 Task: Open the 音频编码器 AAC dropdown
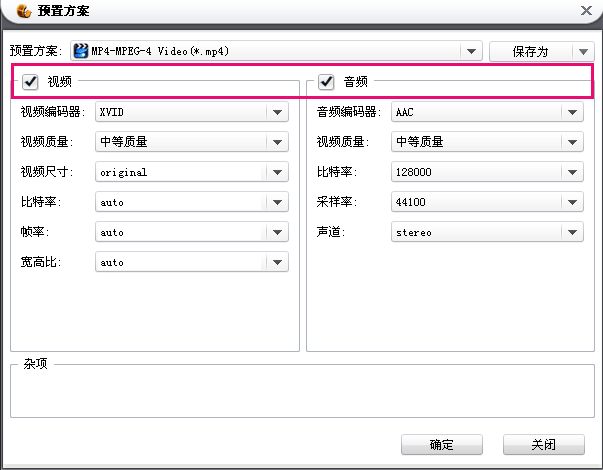click(487, 112)
